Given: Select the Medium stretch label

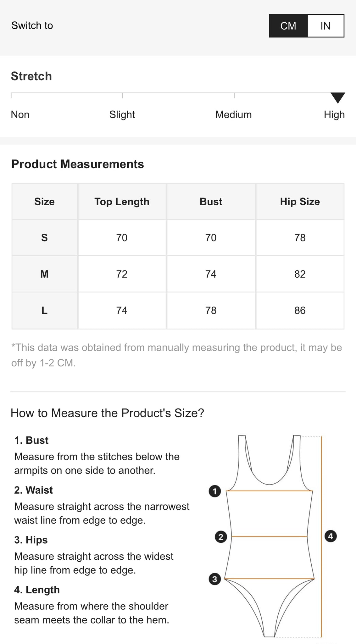Looking at the screenshot, I should click(x=233, y=114).
